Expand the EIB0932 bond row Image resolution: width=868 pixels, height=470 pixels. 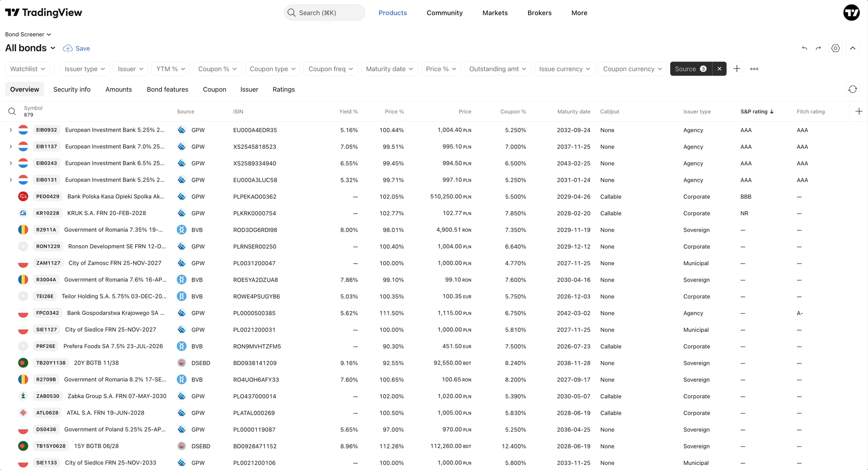(x=11, y=130)
